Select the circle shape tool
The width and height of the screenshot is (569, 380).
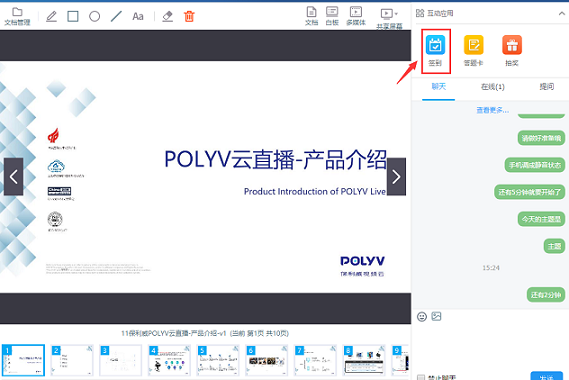94,16
